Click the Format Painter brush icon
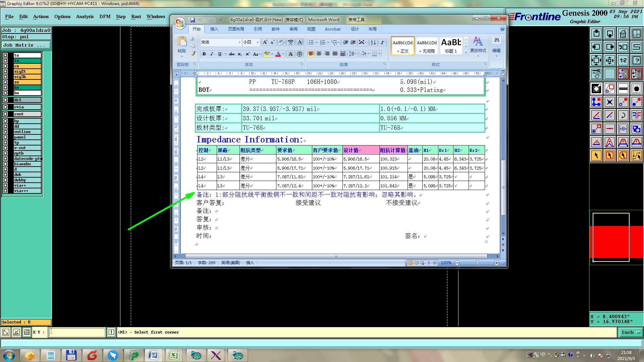 pos(193,53)
